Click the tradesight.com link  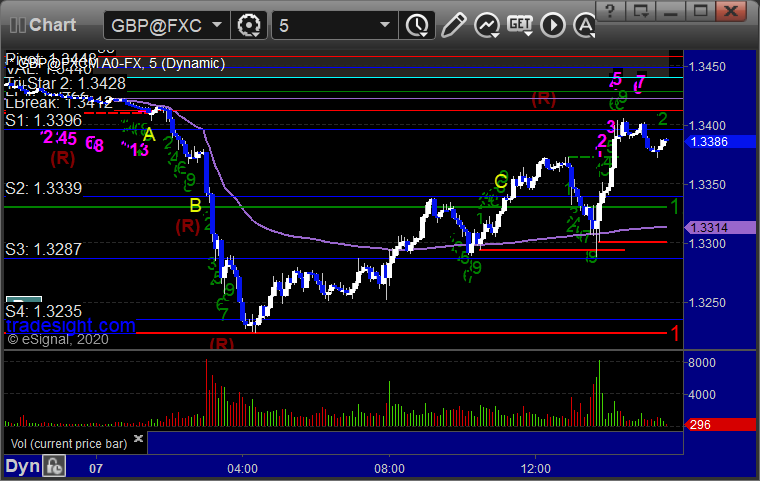(x=71, y=325)
